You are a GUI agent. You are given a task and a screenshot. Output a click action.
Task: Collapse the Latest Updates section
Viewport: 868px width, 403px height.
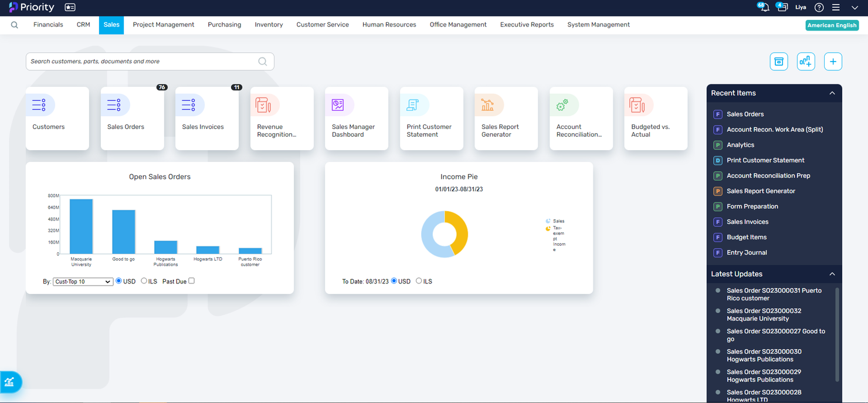pyautogui.click(x=832, y=273)
